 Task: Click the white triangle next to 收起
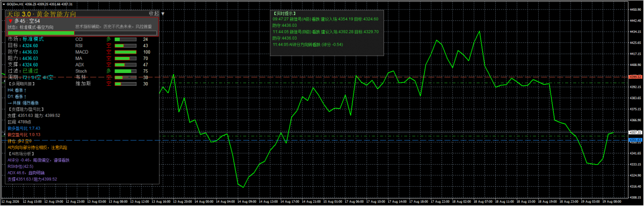[163, 13]
